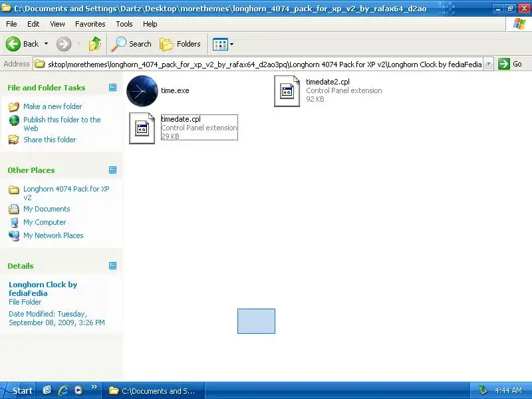
Task: Launch Internet Explorer from Quick Launch
Action: (63, 390)
